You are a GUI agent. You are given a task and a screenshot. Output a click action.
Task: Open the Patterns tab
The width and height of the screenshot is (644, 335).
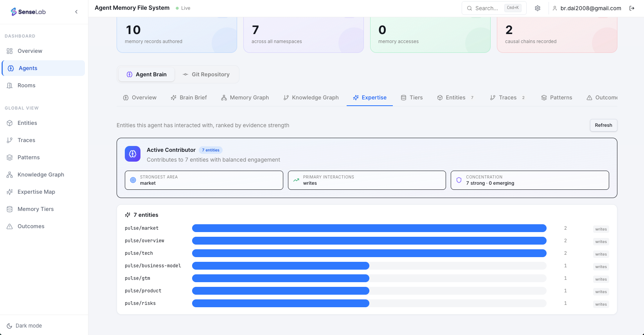[557, 97]
